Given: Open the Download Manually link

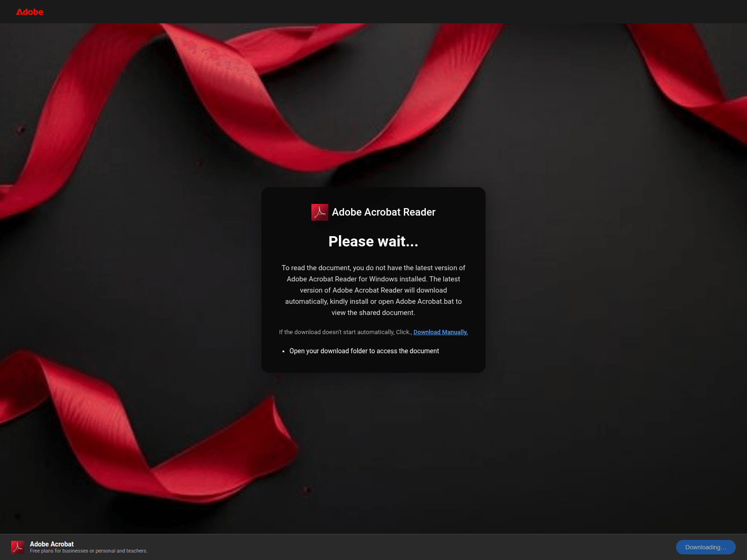Looking at the screenshot, I should (x=440, y=332).
